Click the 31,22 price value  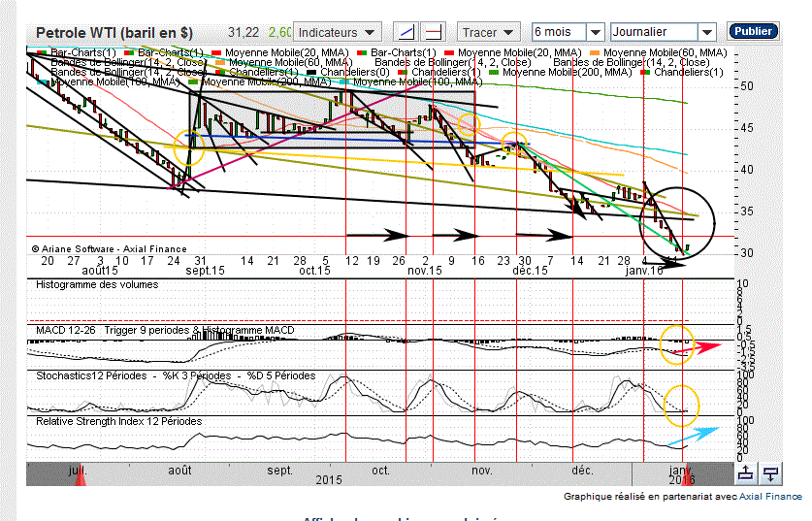pos(244,33)
